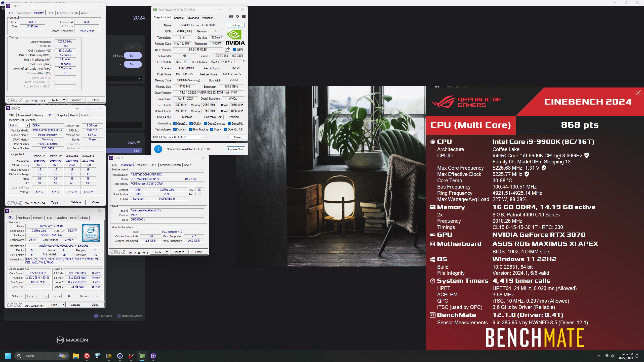The width and height of the screenshot is (644, 362).
Task: Toggle the DirectML checkbox
Action: [x=229, y=124]
